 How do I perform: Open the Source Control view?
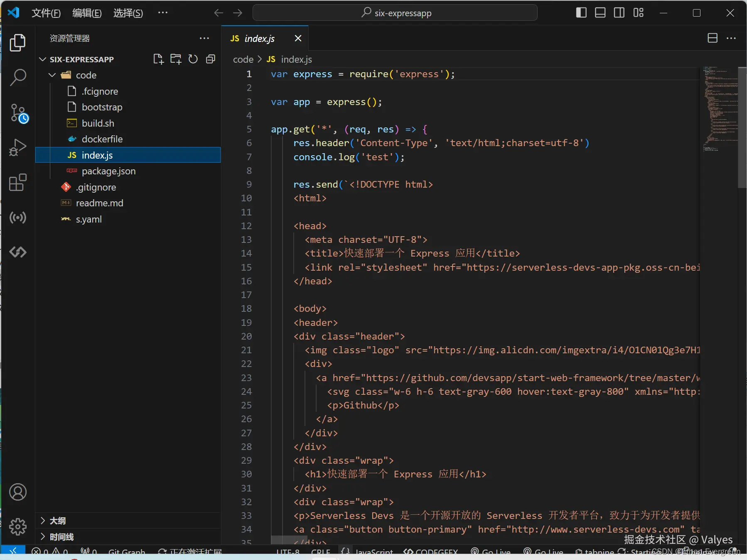click(x=18, y=113)
